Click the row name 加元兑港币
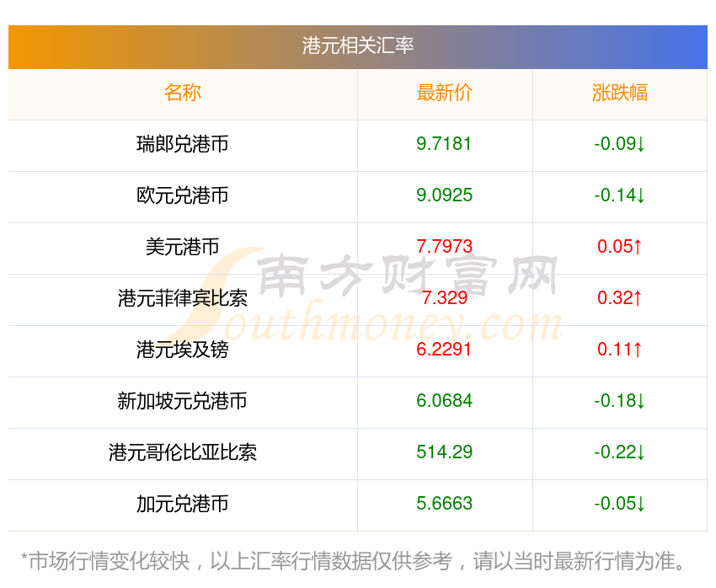This screenshot has height=588, width=716. click(x=182, y=504)
